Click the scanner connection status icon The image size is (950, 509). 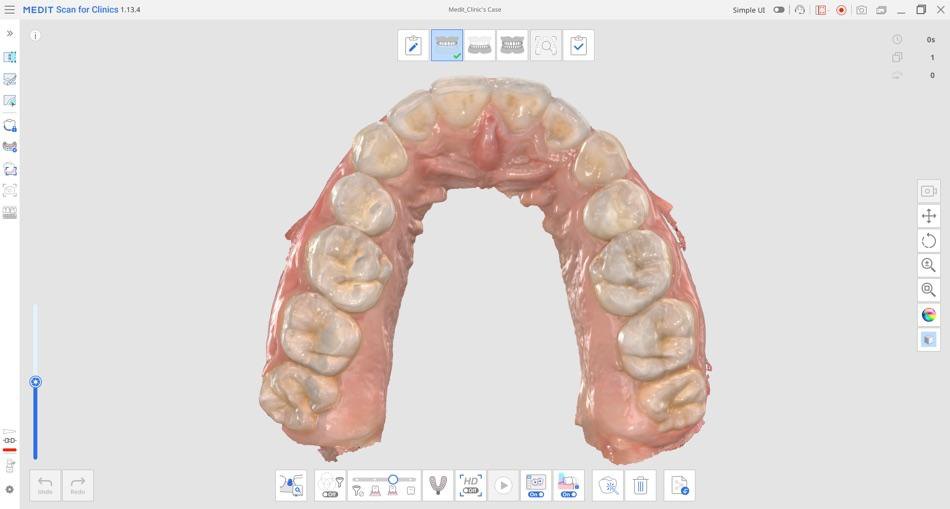[x=10, y=441]
